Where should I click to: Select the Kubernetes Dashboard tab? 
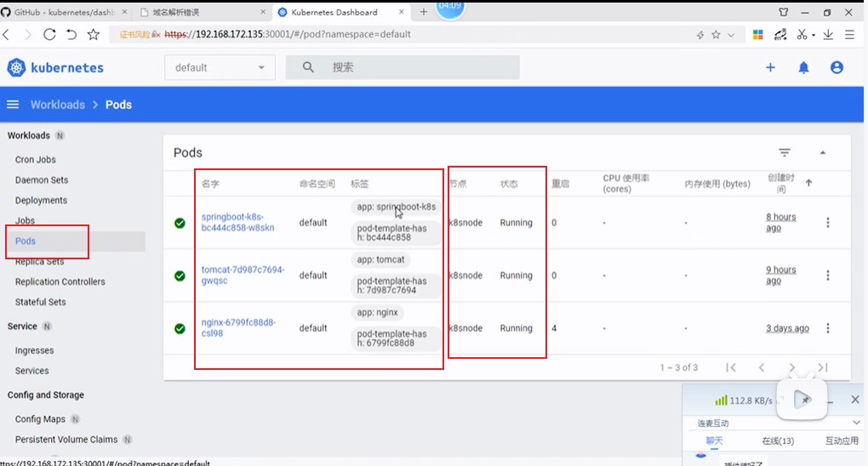pos(340,12)
